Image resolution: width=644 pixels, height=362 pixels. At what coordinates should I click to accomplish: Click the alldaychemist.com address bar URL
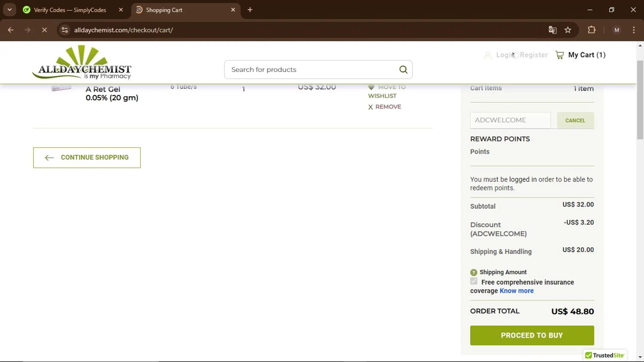coord(123,30)
